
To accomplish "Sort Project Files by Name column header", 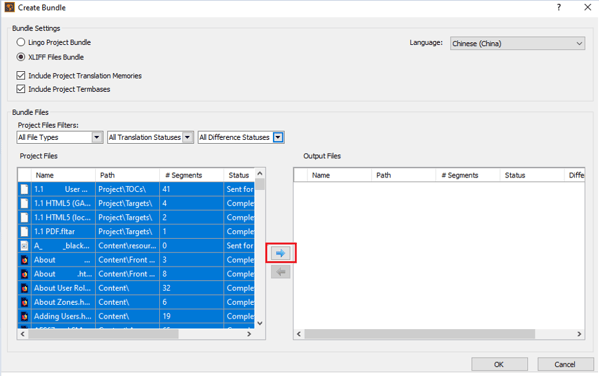I will pos(63,175).
